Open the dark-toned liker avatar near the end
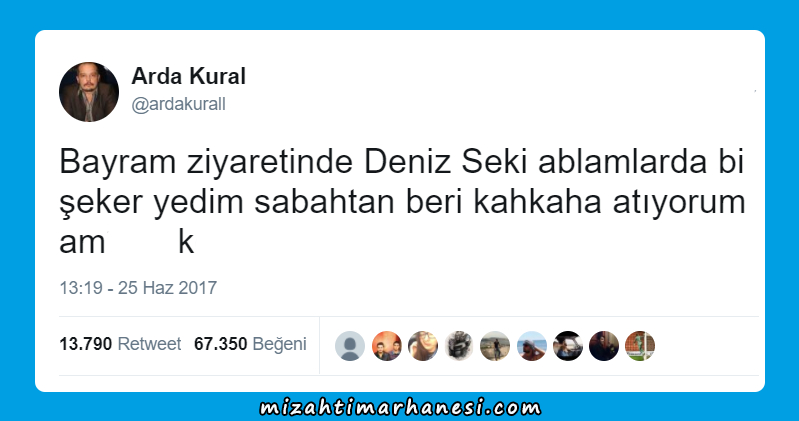Image resolution: width=799 pixels, height=421 pixels. pyautogui.click(x=604, y=346)
